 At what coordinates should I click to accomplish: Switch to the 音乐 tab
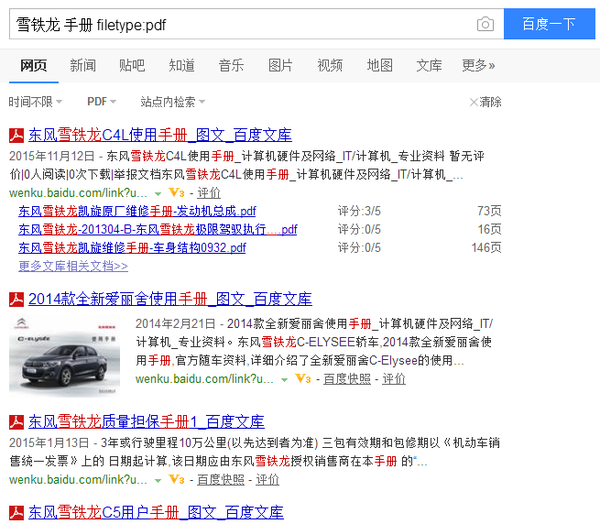[x=231, y=65]
